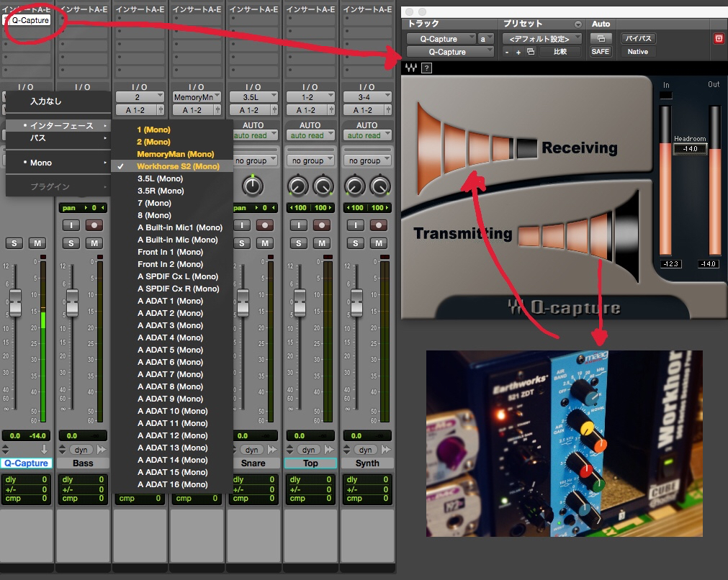Viewport: 728px width, 580px height.
Task: Solo the Bass track
Action: tap(71, 243)
